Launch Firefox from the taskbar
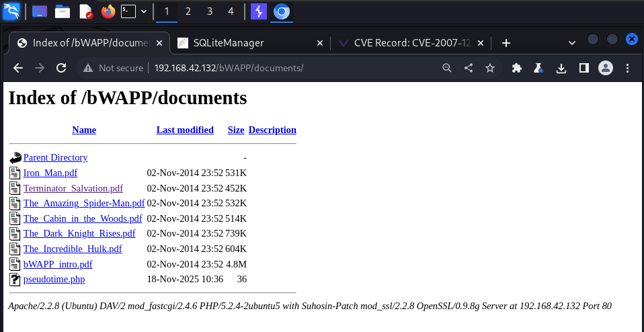This screenshot has height=332, width=644. 108,11
